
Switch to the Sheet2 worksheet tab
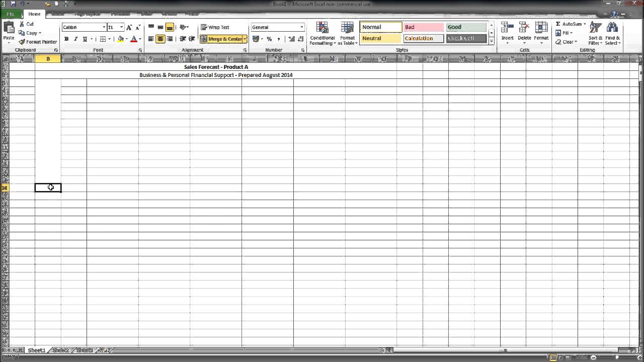tap(60, 350)
